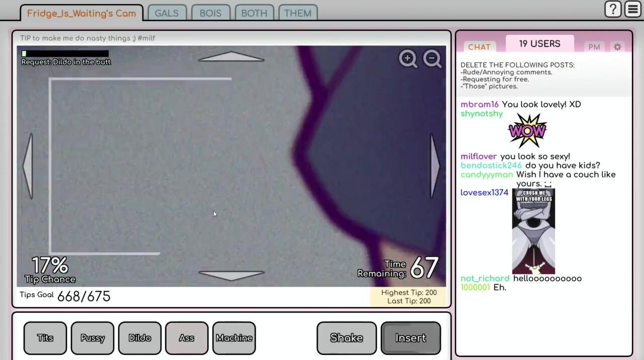Click the request progress bar
The image size is (644, 360).
(65, 53)
